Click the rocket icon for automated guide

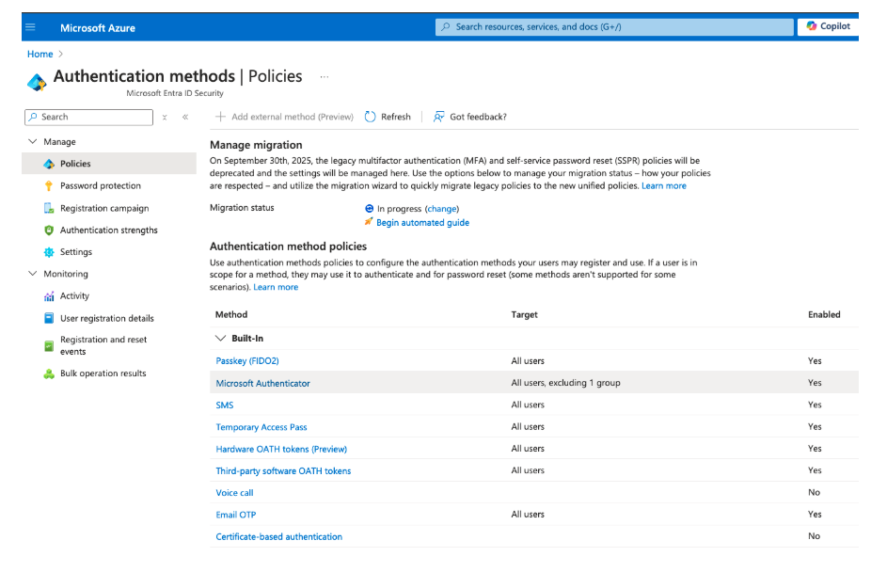click(x=369, y=222)
